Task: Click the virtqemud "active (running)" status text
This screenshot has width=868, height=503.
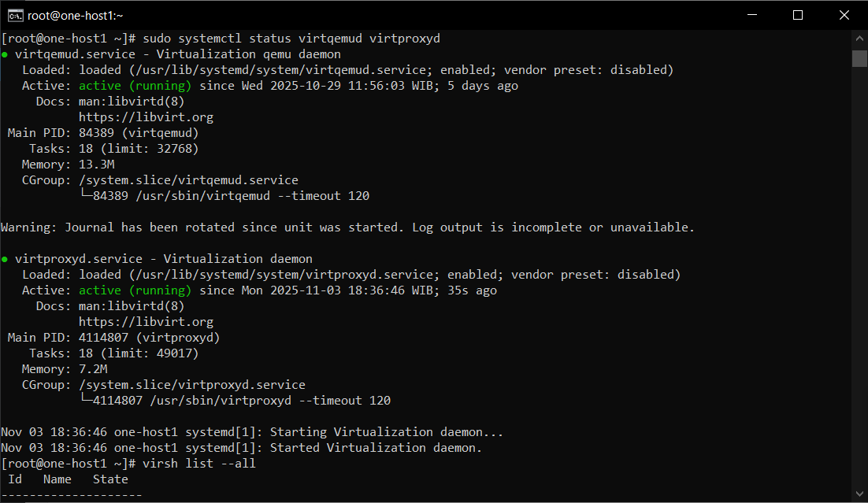Action: pyautogui.click(x=135, y=86)
